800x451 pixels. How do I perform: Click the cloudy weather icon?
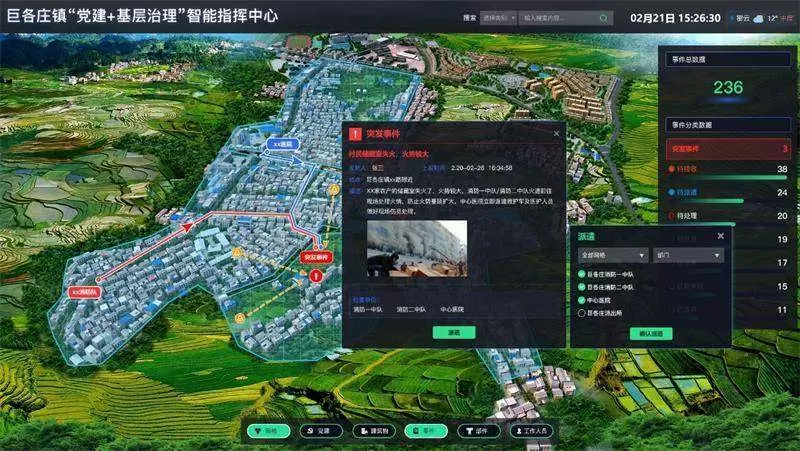point(758,18)
